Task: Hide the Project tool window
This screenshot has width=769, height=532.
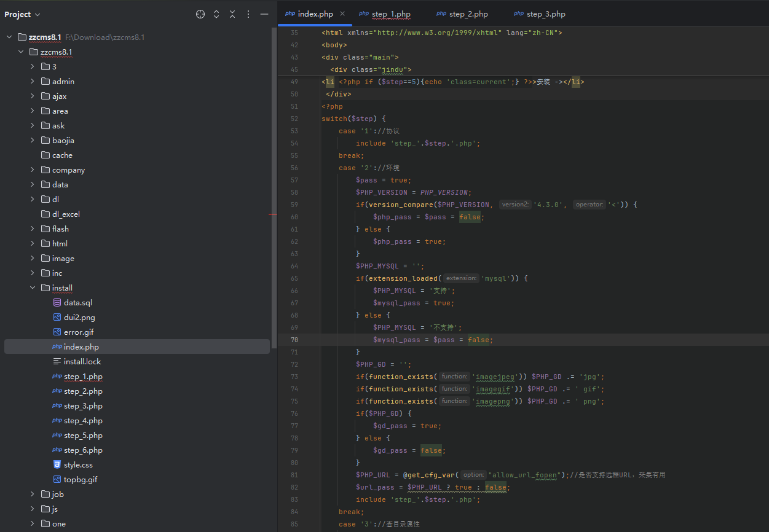Action: coord(264,14)
